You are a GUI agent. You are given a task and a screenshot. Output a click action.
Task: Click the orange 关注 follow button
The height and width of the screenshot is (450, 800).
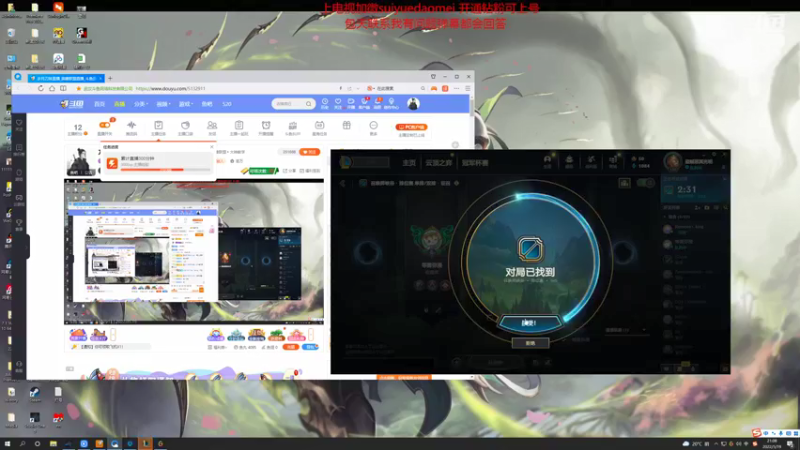tap(309, 152)
